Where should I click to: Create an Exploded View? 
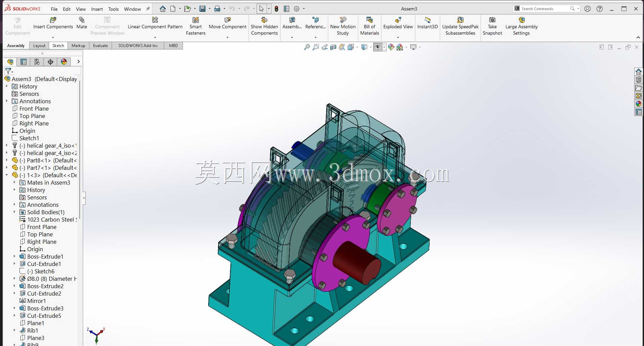[398, 23]
